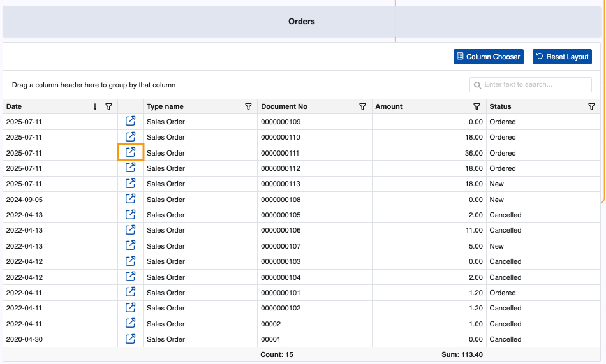Open sales order 00002 link icon

point(131,323)
